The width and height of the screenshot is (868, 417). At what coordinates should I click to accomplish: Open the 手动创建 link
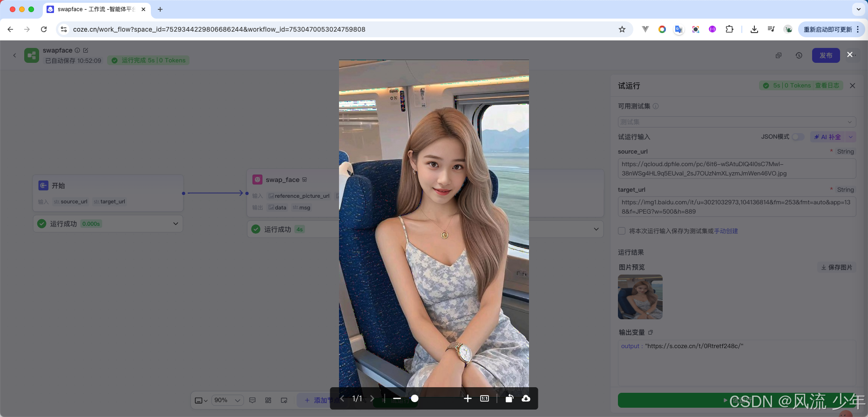(726, 231)
